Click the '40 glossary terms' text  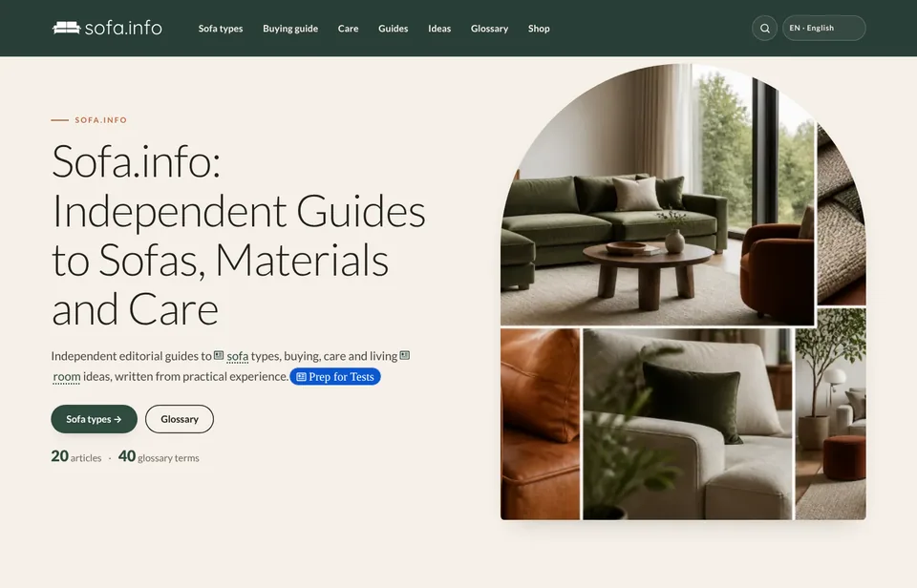click(x=159, y=456)
